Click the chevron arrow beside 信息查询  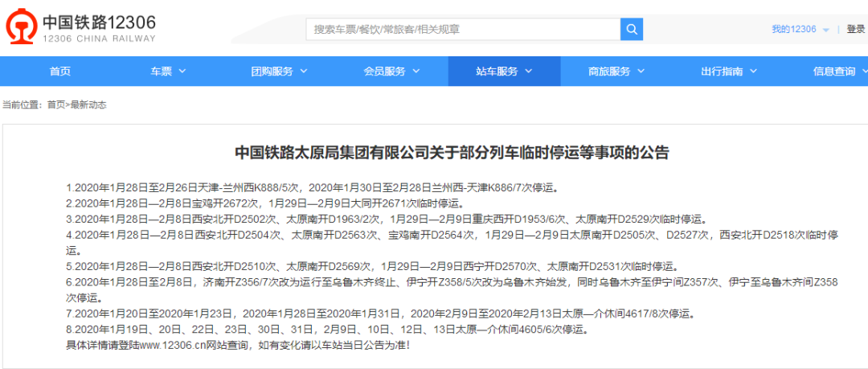point(864,72)
